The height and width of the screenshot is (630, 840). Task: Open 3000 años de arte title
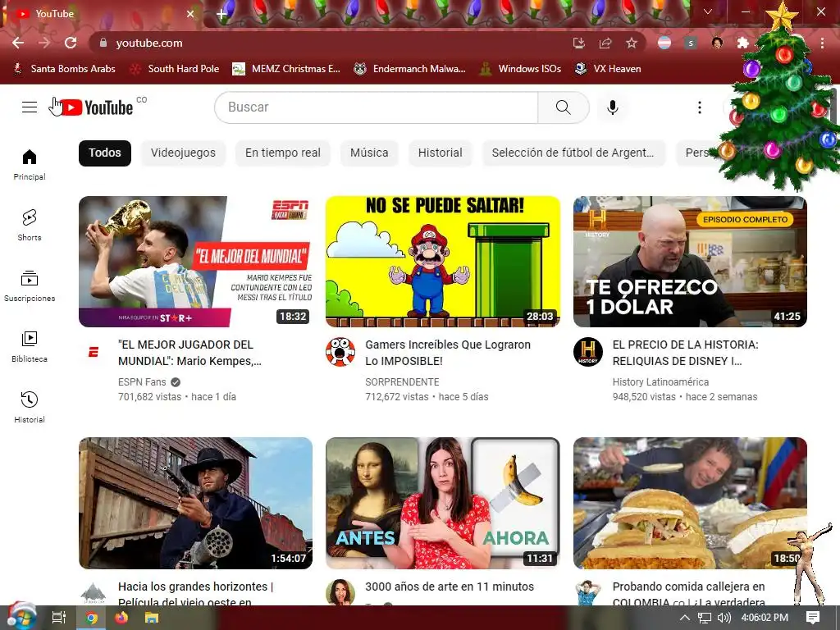click(x=450, y=587)
